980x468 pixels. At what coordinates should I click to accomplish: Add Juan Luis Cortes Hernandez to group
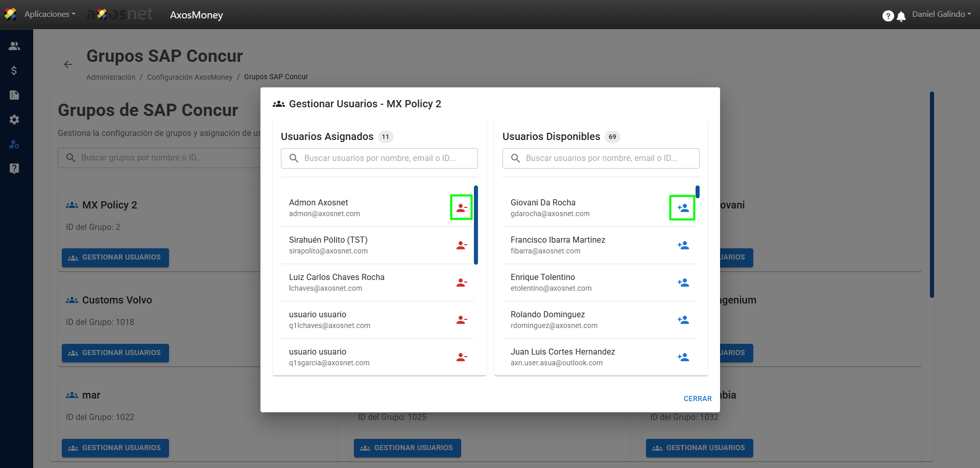tap(683, 357)
